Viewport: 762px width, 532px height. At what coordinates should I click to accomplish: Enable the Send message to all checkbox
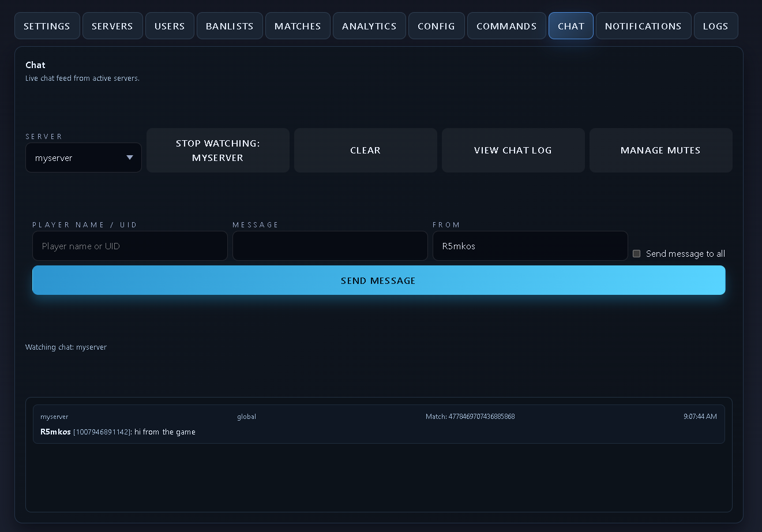pos(637,253)
